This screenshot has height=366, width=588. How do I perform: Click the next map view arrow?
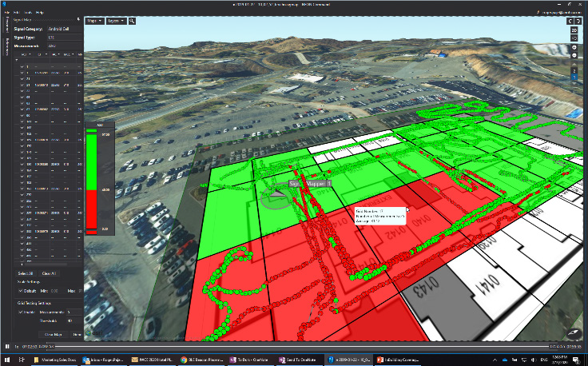coord(578,21)
